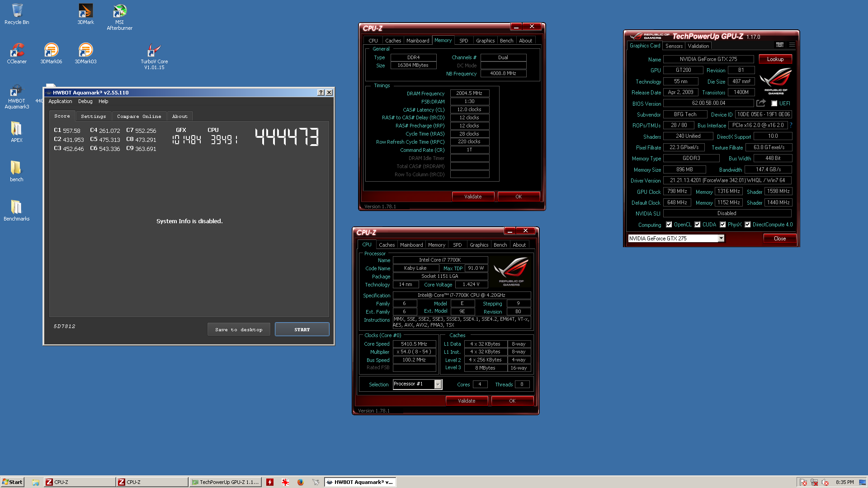The height and width of the screenshot is (488, 868).
Task: Launch the 3DMark desktop shortcut
Action: pyautogui.click(x=85, y=14)
